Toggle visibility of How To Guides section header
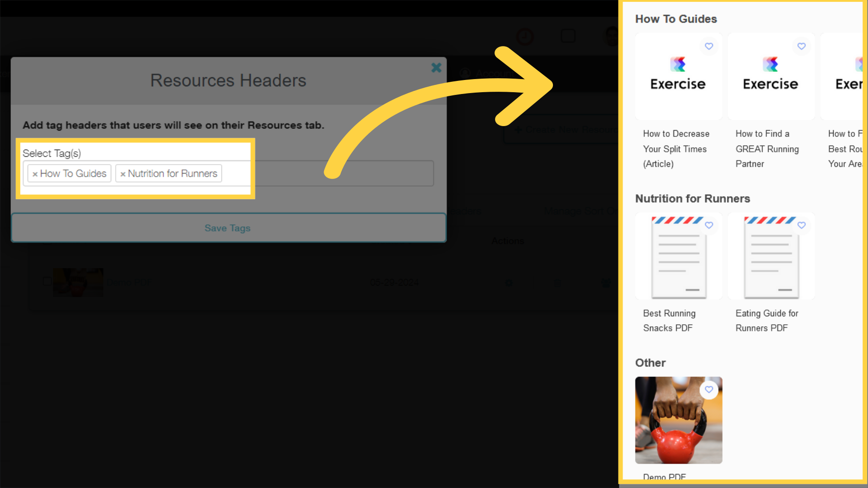Viewport: 868px width, 488px height. (x=34, y=174)
